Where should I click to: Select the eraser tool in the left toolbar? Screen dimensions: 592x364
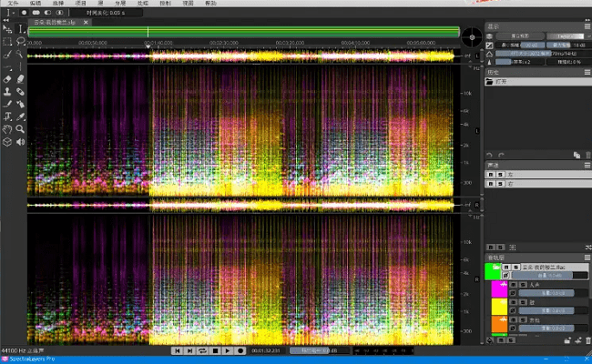pos(7,80)
